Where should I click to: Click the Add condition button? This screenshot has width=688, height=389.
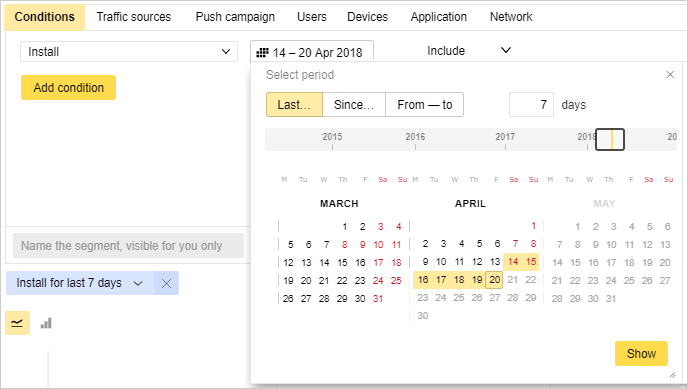point(68,88)
